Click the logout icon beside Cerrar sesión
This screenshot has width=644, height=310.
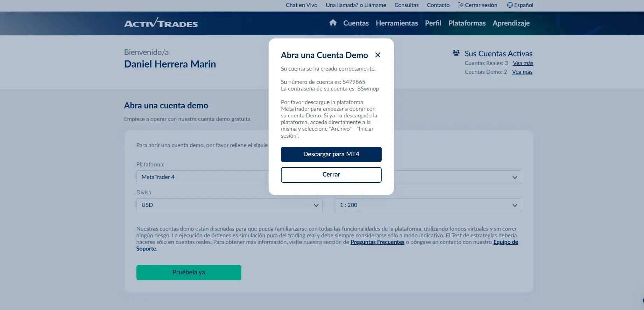(461, 5)
